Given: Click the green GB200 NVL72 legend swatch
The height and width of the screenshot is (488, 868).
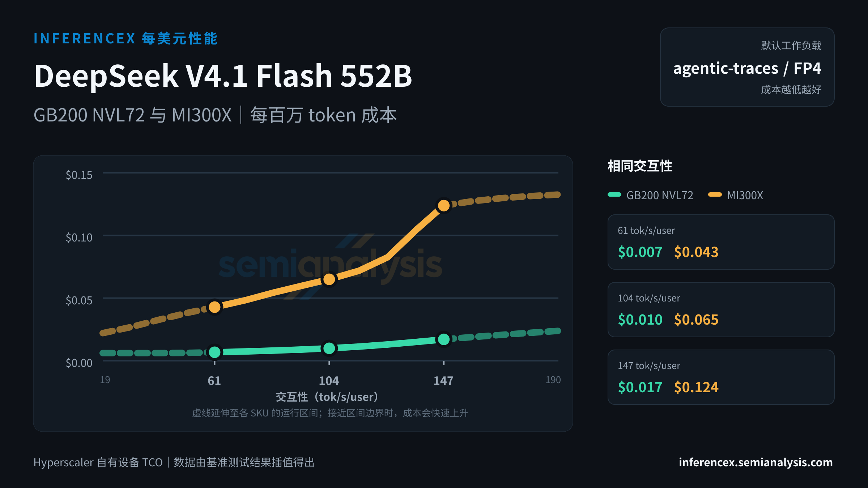Looking at the screenshot, I should pos(614,195).
